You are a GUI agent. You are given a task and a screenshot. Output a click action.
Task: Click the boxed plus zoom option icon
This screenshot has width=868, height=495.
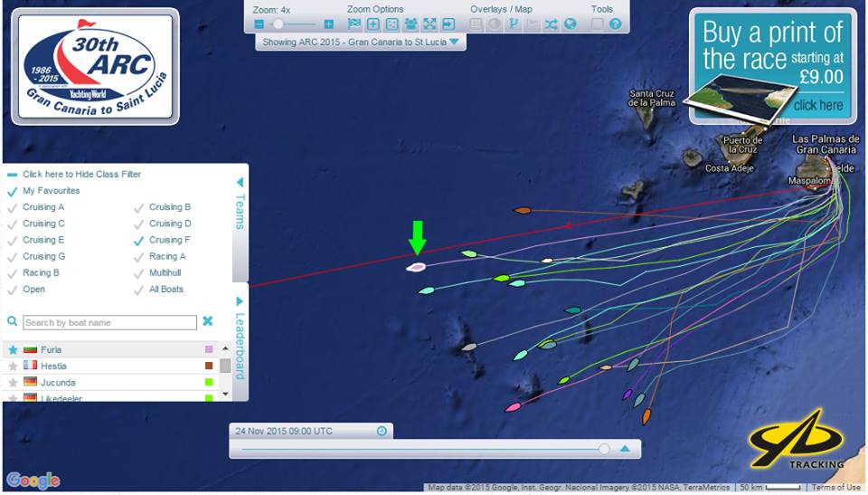tap(373, 24)
